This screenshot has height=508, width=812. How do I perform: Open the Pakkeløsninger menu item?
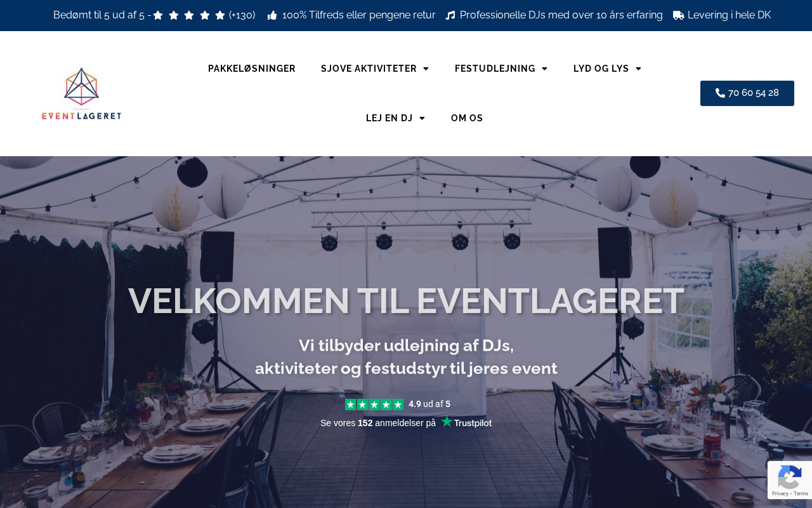(252, 69)
